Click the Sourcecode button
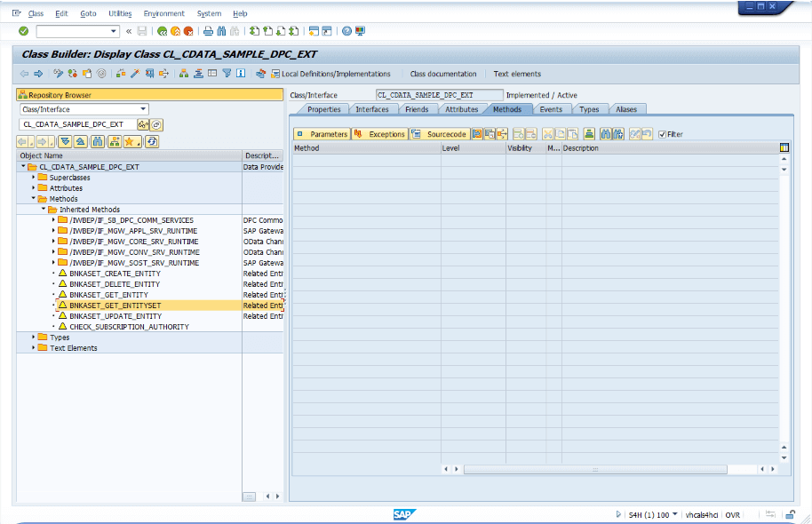The image size is (812, 524). tap(440, 134)
